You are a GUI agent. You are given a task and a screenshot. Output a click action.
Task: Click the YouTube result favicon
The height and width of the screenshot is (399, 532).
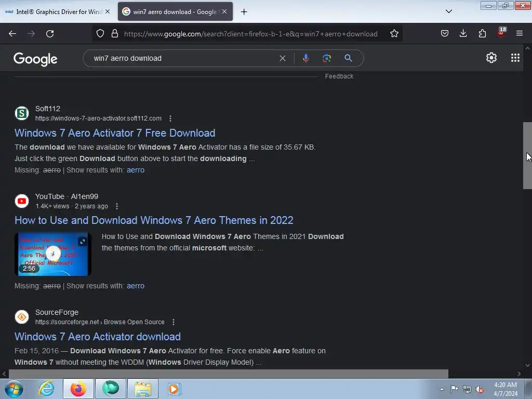tap(22, 201)
